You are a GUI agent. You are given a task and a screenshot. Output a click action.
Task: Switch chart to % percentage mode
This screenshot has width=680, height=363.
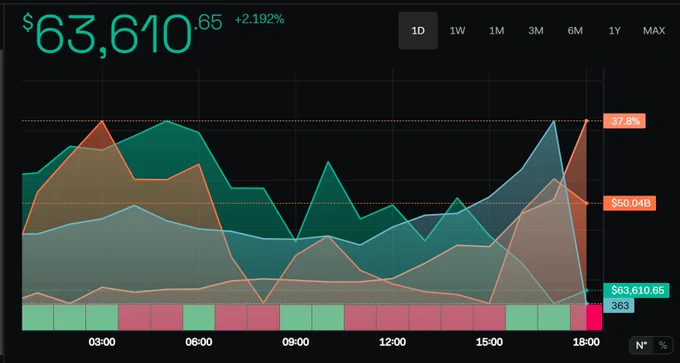point(663,345)
